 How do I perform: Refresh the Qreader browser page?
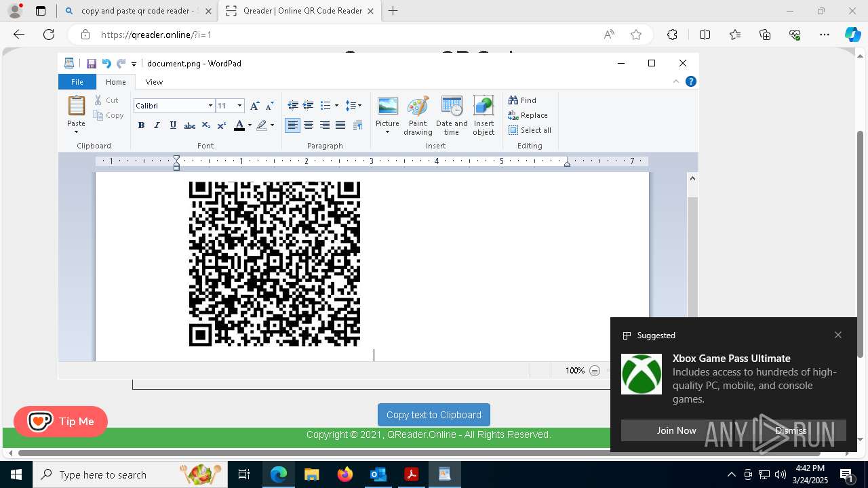coord(49,35)
